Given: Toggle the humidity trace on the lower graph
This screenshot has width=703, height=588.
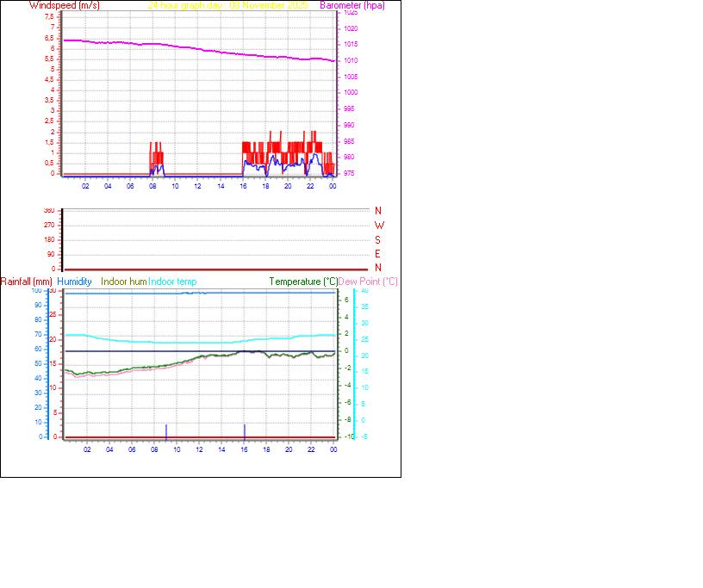Looking at the screenshot, I should tap(198, 294).
